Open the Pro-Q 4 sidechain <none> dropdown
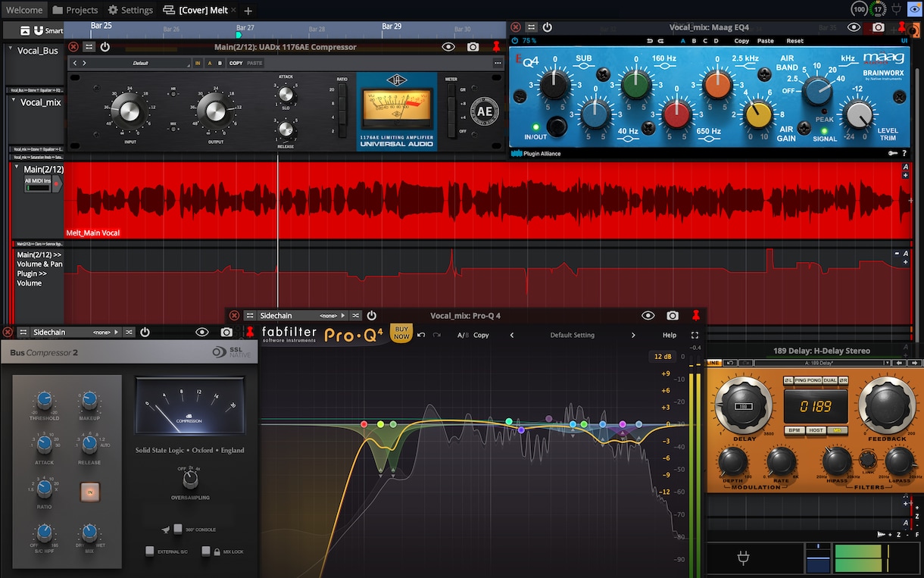The width and height of the screenshot is (924, 578). [x=332, y=315]
